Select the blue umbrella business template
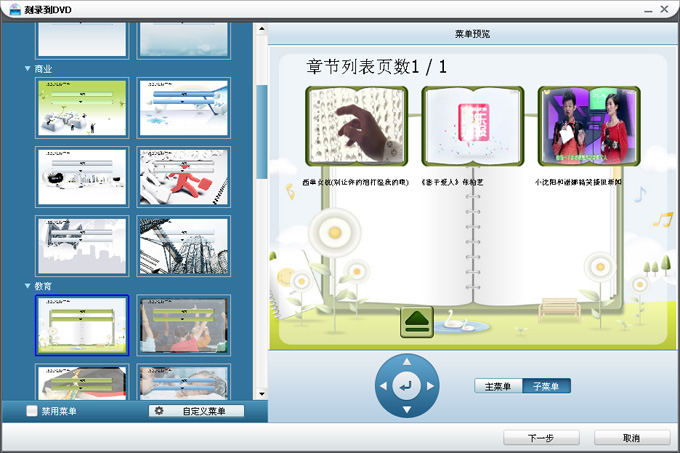 click(x=183, y=108)
